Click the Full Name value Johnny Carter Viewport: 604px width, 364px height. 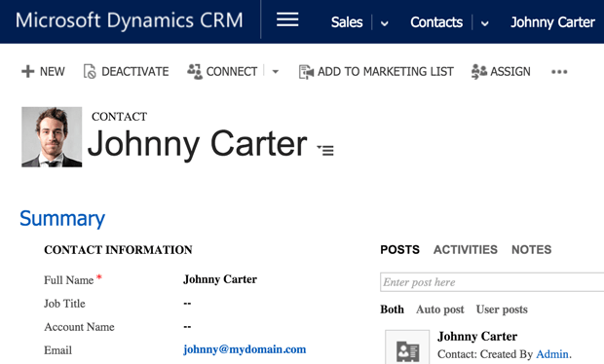(x=220, y=279)
